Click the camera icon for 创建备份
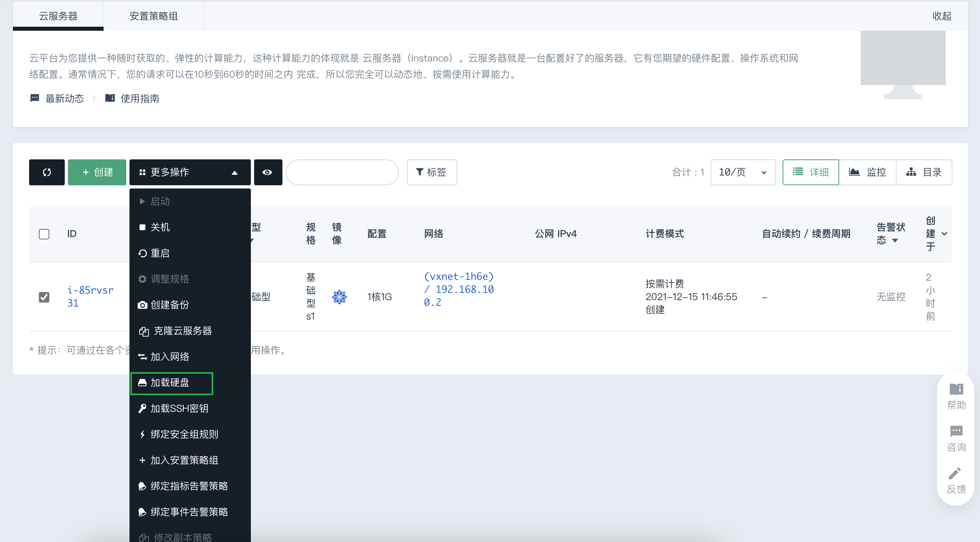The image size is (980, 542). 142,305
